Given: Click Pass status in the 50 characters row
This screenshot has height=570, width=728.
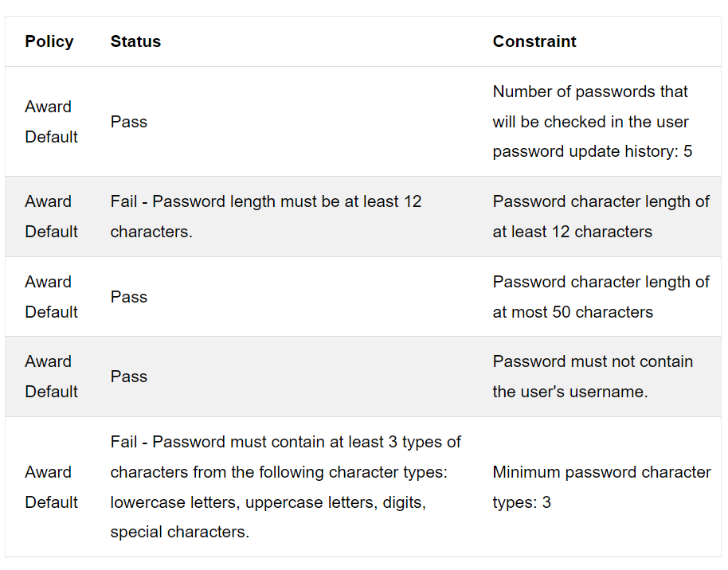Looking at the screenshot, I should pyautogui.click(x=128, y=297).
